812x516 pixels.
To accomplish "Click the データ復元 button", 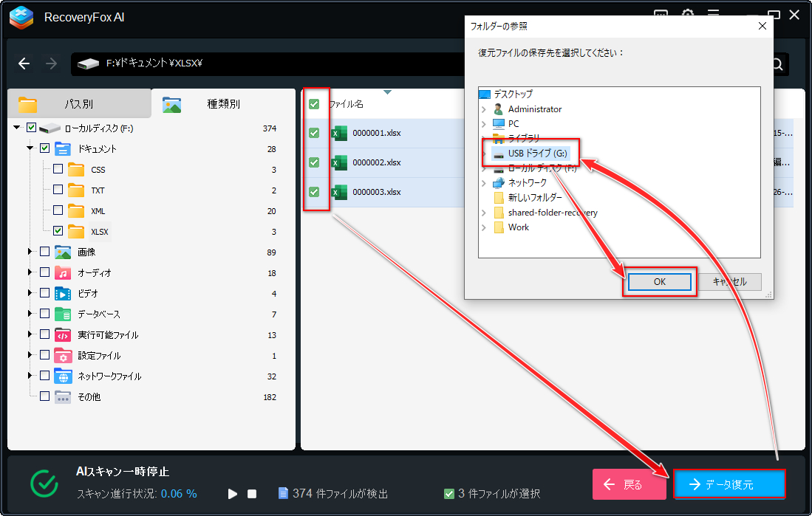I will pos(729,485).
